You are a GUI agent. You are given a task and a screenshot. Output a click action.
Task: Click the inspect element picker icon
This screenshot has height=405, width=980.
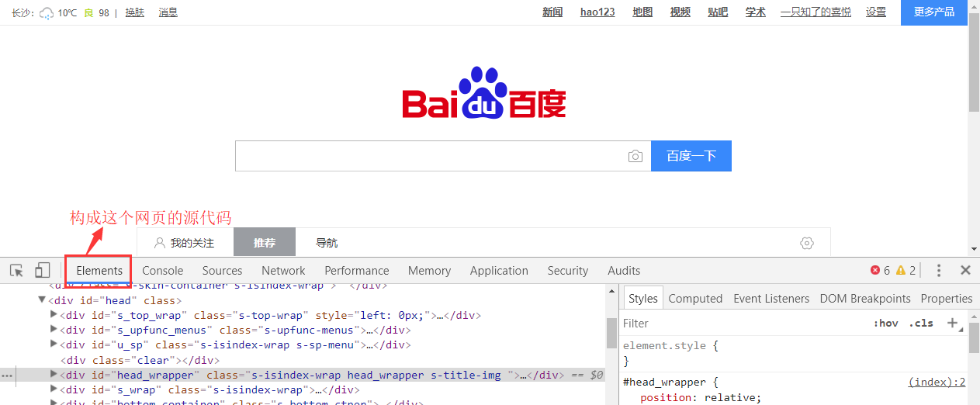(x=16, y=270)
